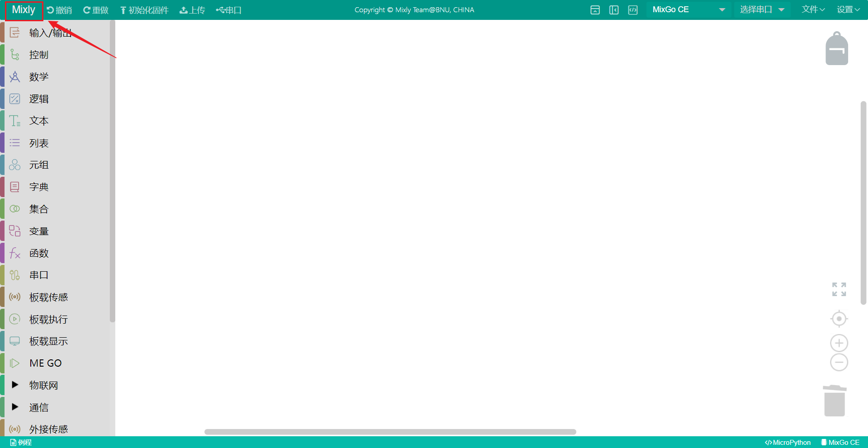The width and height of the screenshot is (868, 448).
Task: Click the 变量 category label
Action: pyautogui.click(x=39, y=231)
